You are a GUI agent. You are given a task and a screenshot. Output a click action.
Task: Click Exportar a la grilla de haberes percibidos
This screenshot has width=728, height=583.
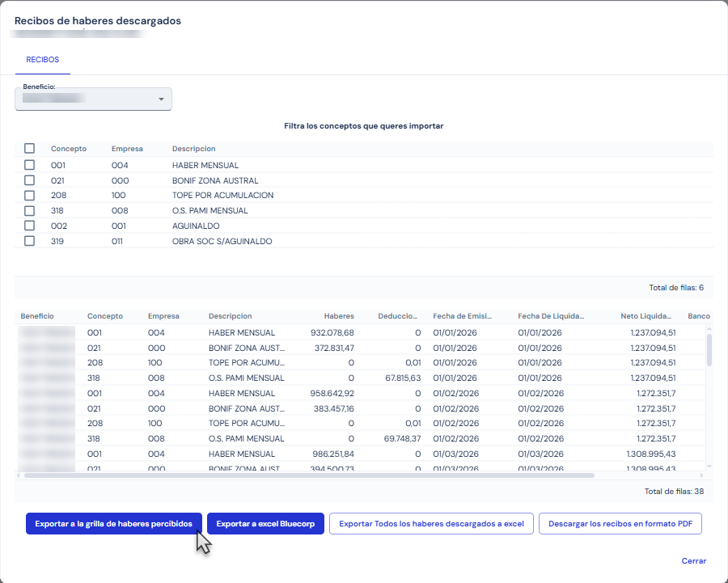[x=114, y=524]
